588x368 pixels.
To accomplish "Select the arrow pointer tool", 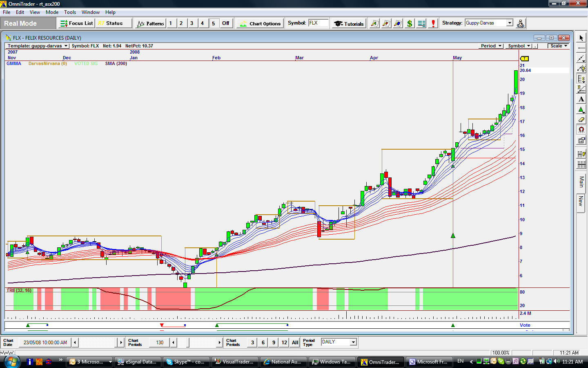I will [581, 38].
